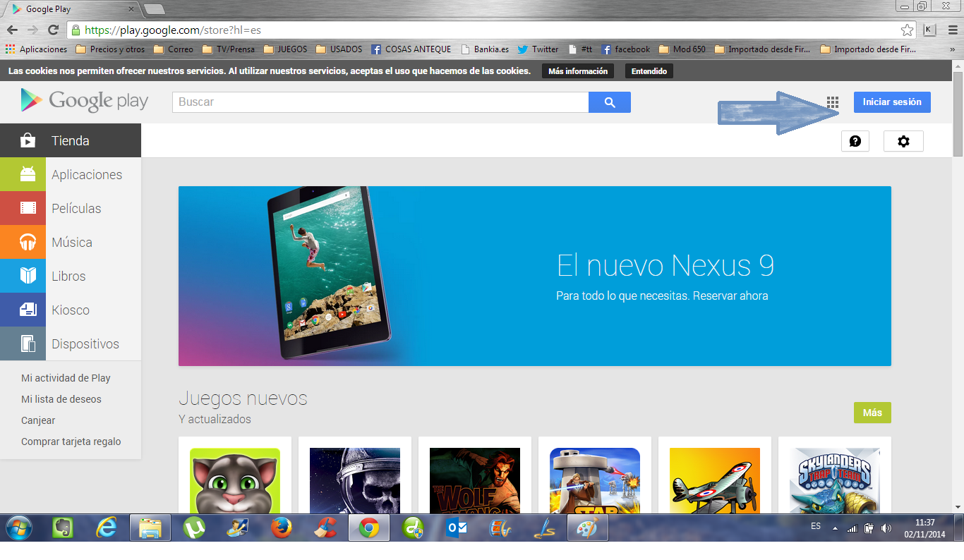Image resolution: width=964 pixels, height=560 pixels.
Task: Click the help question mark icon
Action: (855, 141)
